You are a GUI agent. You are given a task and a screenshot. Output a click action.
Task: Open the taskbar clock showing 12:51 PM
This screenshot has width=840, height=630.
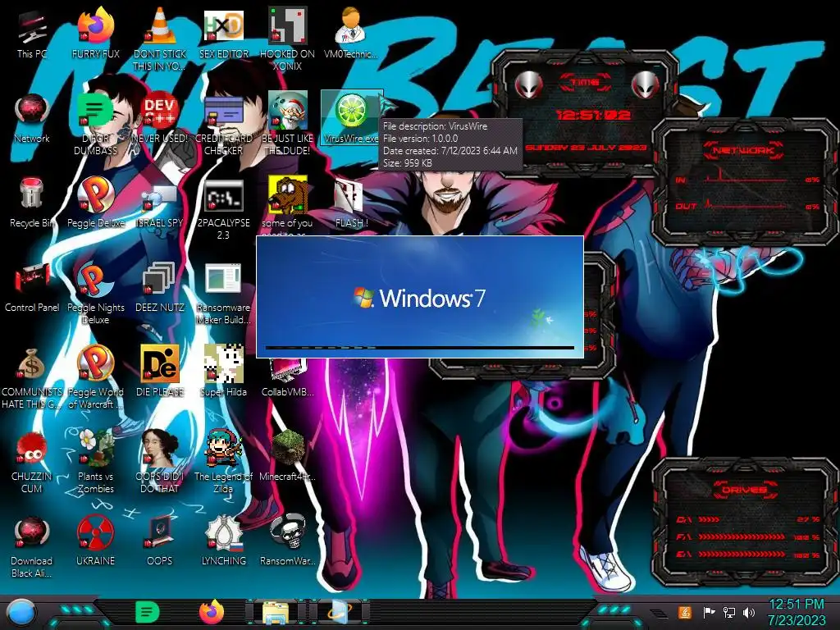[x=797, y=612]
